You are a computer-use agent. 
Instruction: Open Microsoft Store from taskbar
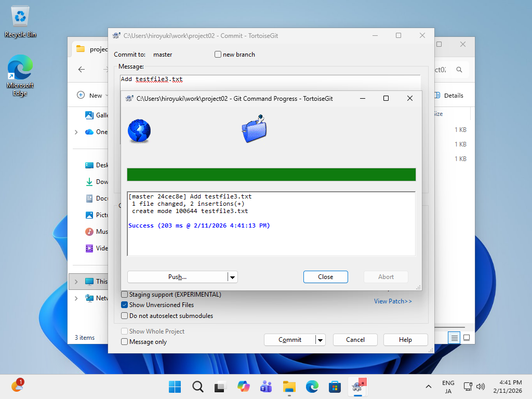(335, 387)
